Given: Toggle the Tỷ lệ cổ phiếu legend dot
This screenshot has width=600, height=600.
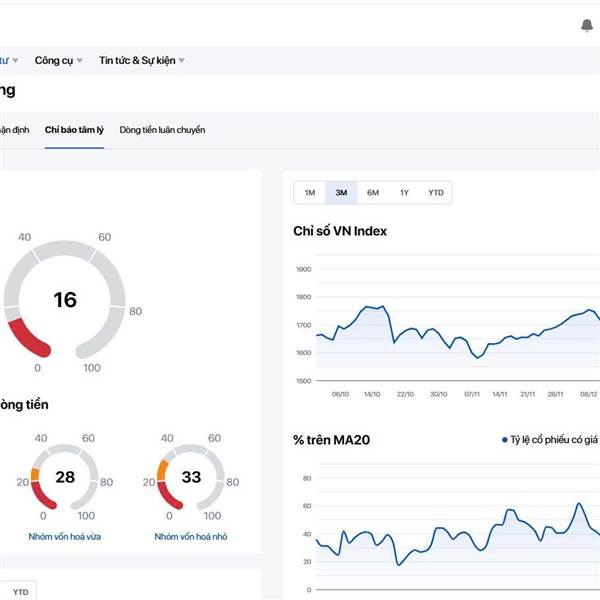Looking at the screenshot, I should 505,440.
